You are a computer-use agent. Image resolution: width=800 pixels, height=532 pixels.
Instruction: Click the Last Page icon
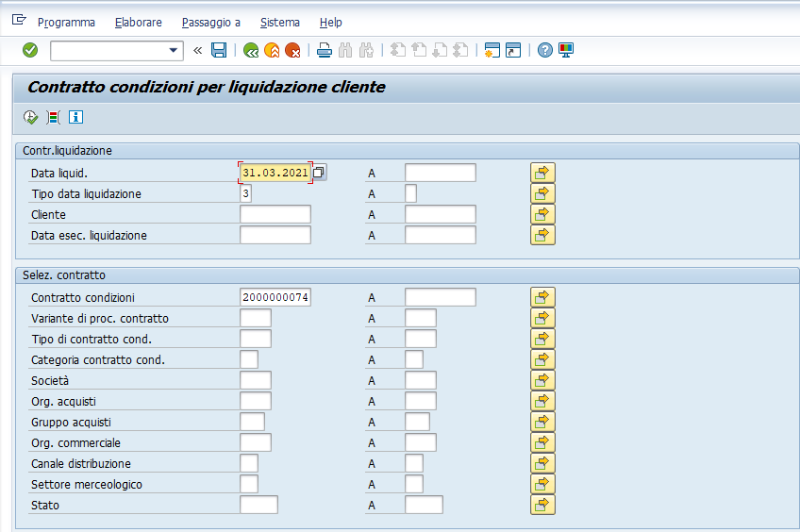[460, 50]
